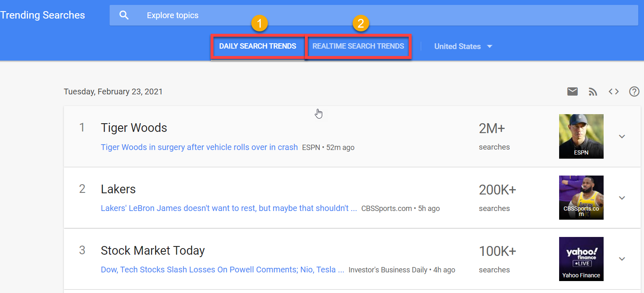This screenshot has width=644, height=293.
Task: Click Investor's Business Daily 4h ago text
Action: (402, 270)
